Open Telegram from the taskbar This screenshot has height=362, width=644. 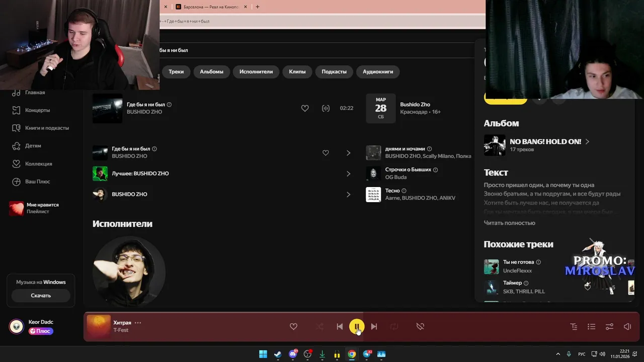point(367,354)
